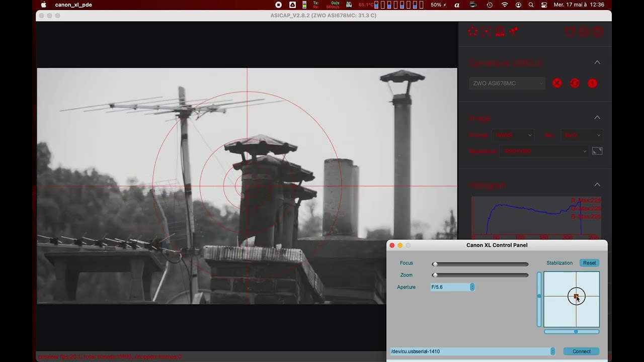This screenshot has width=644, height=362.
Task: Click the telescope mount toolbar icon
Action: coord(513,32)
